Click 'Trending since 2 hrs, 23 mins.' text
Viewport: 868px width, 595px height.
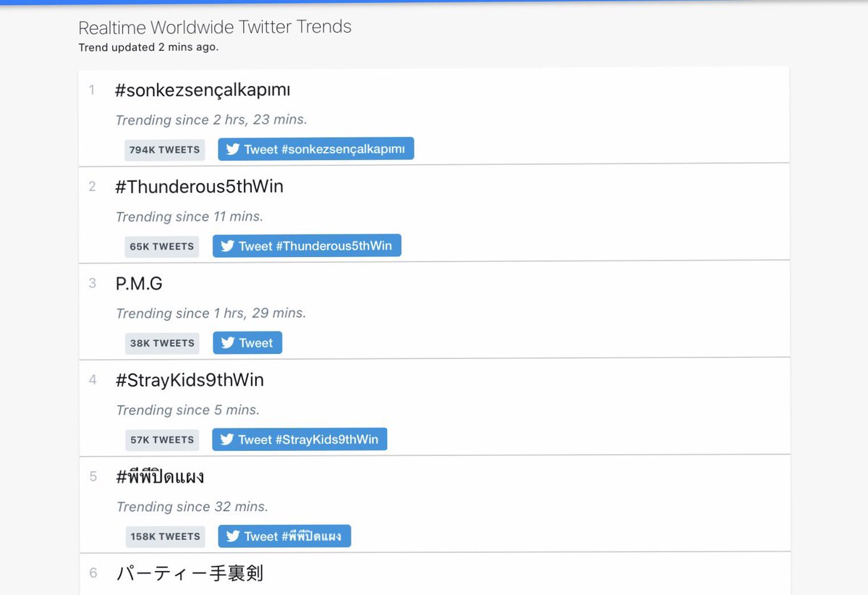pyautogui.click(x=211, y=120)
